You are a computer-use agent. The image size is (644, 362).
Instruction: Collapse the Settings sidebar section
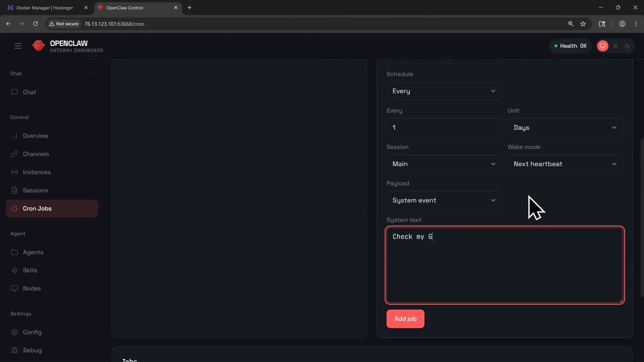(92, 314)
